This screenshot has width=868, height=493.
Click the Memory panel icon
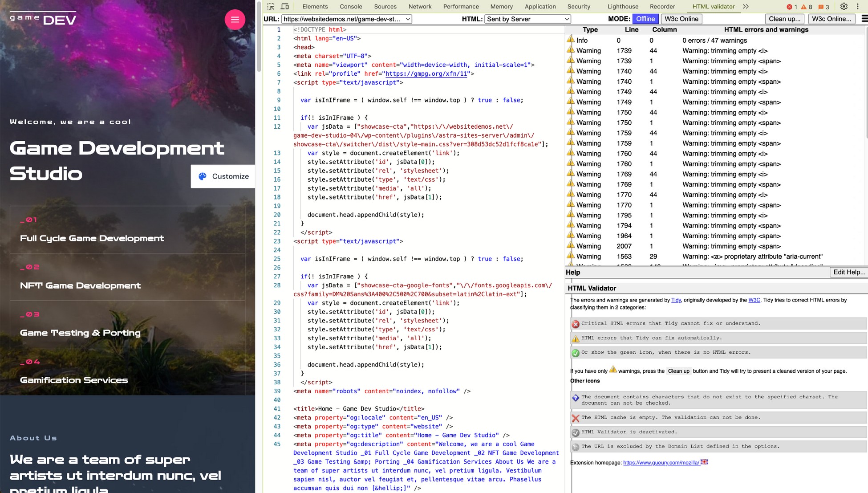click(501, 7)
